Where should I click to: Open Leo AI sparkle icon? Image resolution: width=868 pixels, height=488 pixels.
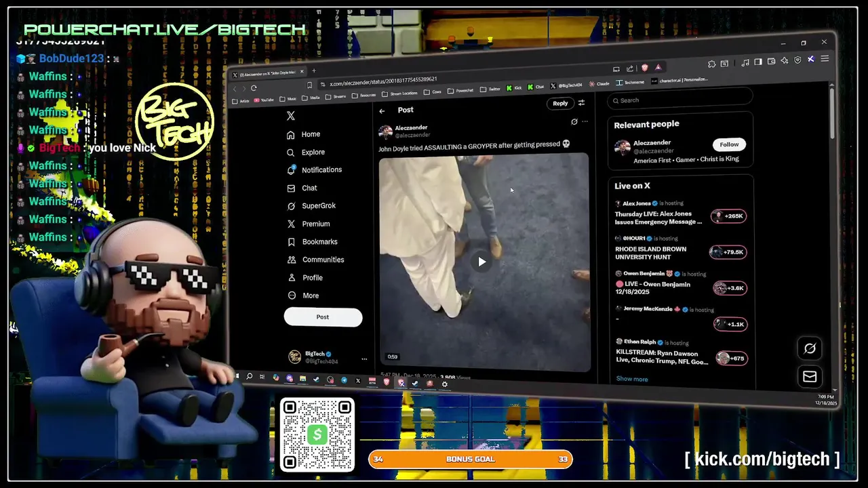coord(785,61)
